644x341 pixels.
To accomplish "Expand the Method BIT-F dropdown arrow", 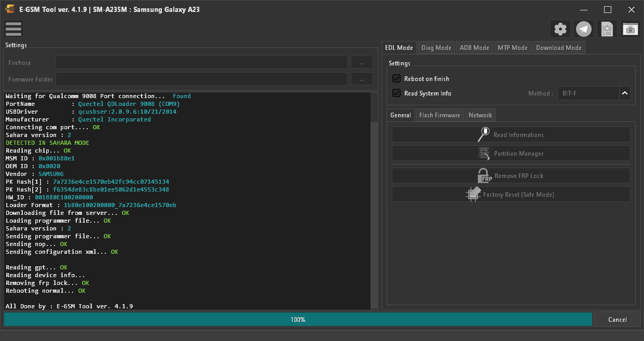I will 625,93.
